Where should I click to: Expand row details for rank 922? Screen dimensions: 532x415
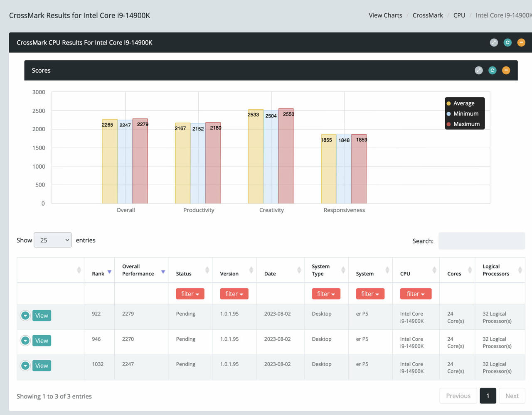click(x=25, y=316)
